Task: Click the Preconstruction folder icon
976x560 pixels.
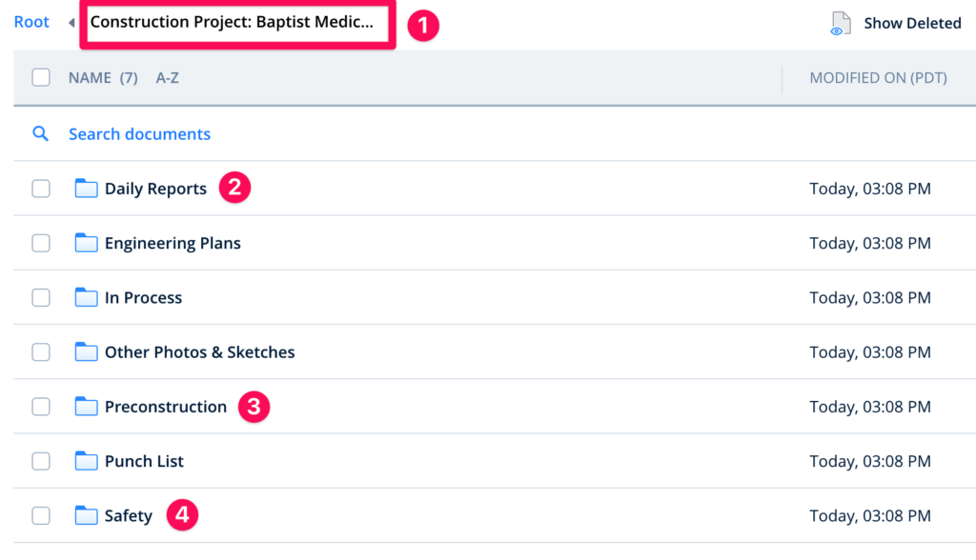Action: coord(87,407)
